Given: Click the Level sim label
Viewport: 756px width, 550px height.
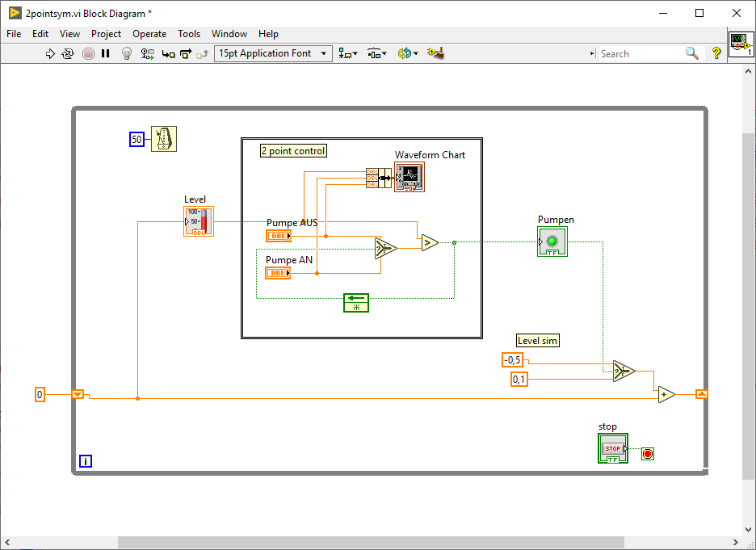Looking at the screenshot, I should pyautogui.click(x=538, y=340).
